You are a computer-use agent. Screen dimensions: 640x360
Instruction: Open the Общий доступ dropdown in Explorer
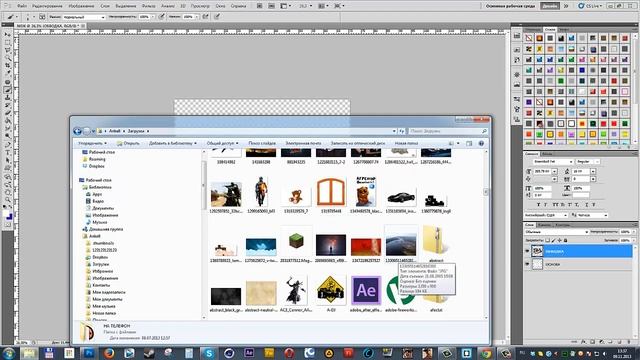(x=222, y=143)
